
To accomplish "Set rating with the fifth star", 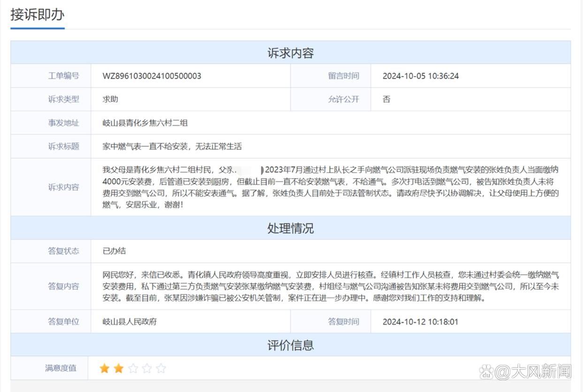I will (161, 369).
